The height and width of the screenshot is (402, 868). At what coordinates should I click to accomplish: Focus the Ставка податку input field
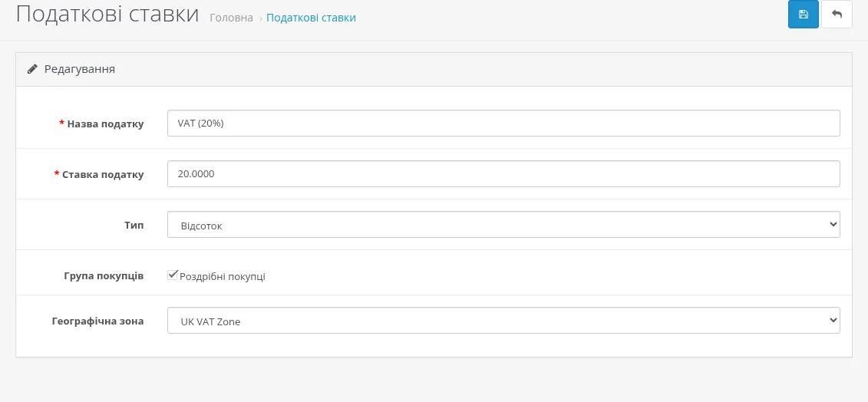tap(503, 174)
